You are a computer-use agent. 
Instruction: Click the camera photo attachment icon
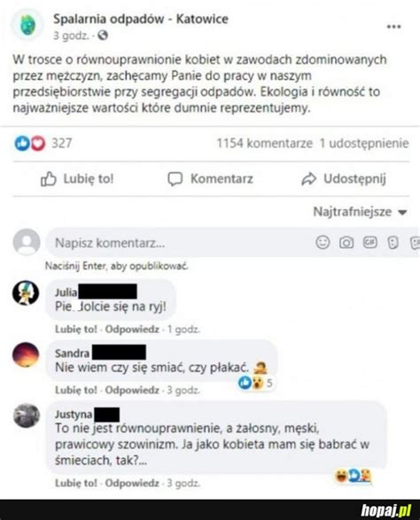coord(346,243)
